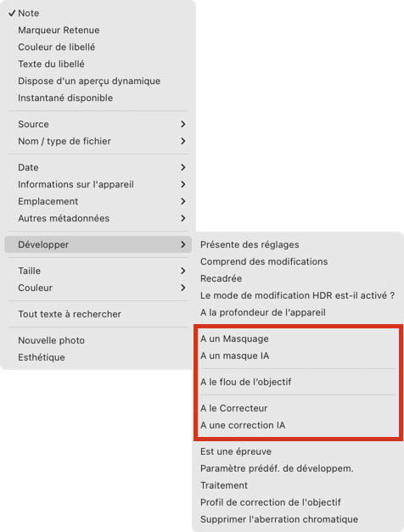Image resolution: width=404 pixels, height=532 pixels.
Task: Select A le flou de l'objectif
Action: pyautogui.click(x=298, y=382)
